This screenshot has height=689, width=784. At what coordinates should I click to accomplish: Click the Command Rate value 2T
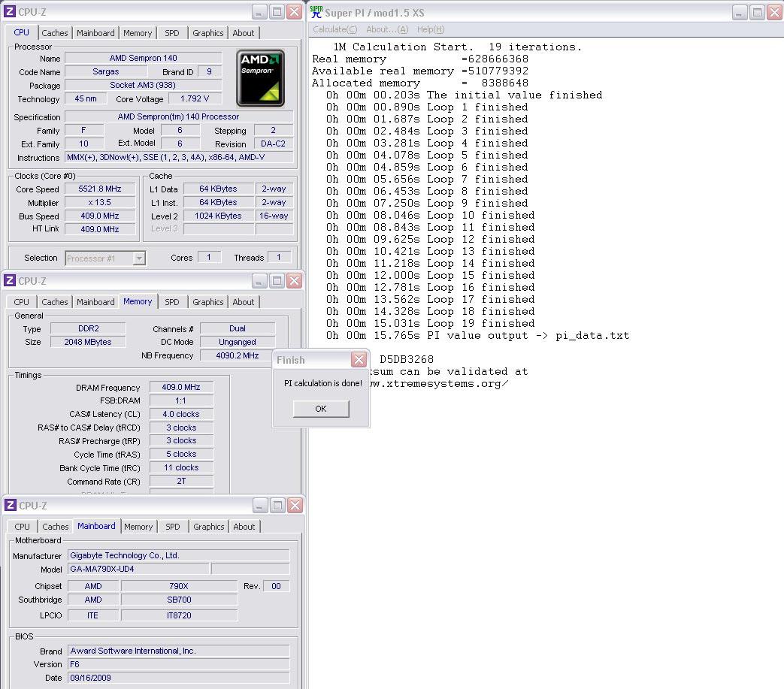click(181, 481)
